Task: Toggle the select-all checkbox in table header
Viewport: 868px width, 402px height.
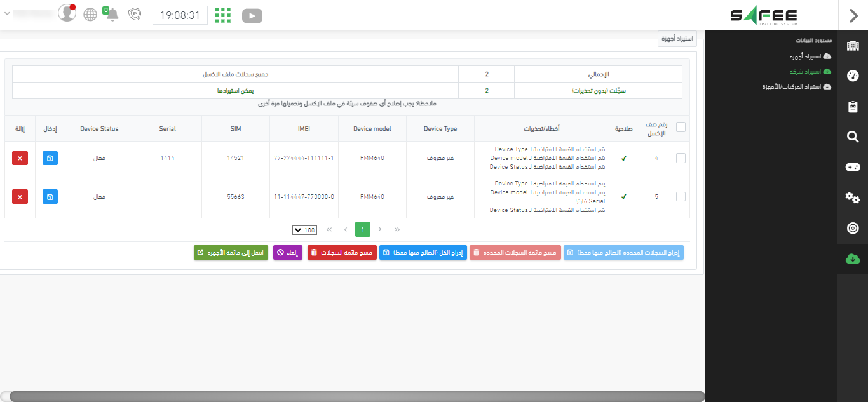Action: click(681, 127)
